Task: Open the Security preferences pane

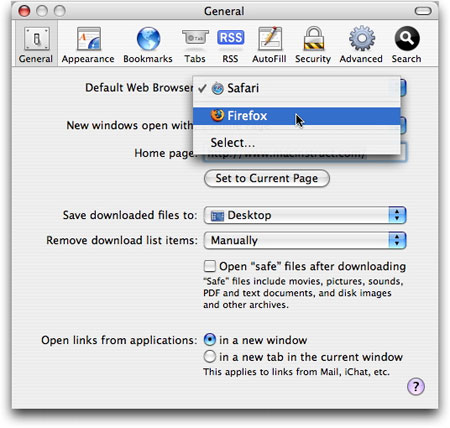Action: pos(313,45)
